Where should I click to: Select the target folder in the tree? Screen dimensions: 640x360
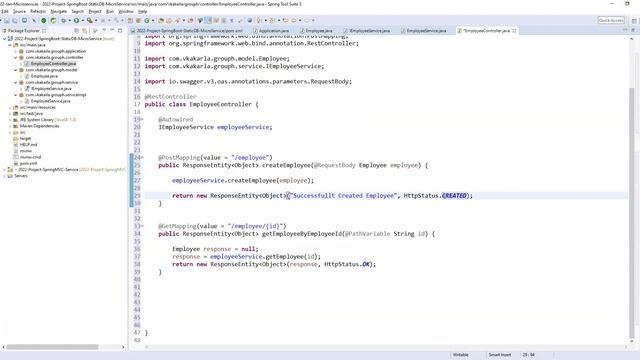pyautogui.click(x=25, y=138)
